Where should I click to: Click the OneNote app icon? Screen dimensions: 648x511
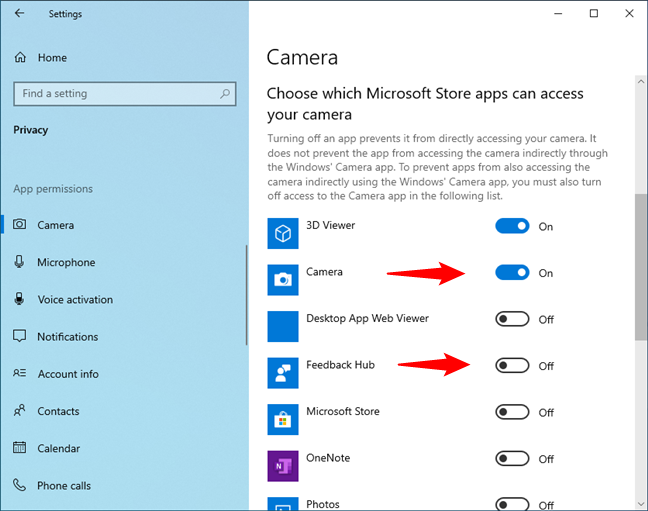point(283,466)
